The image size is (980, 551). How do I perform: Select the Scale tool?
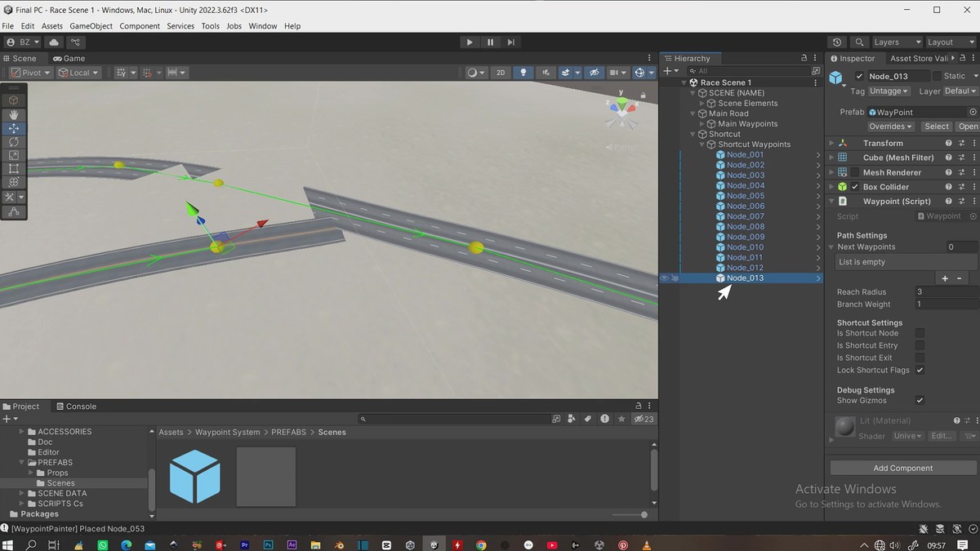click(x=14, y=155)
